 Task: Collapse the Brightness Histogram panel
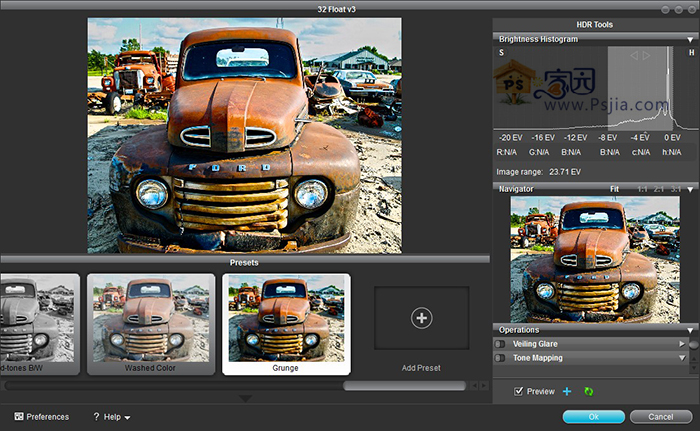pyautogui.click(x=690, y=40)
